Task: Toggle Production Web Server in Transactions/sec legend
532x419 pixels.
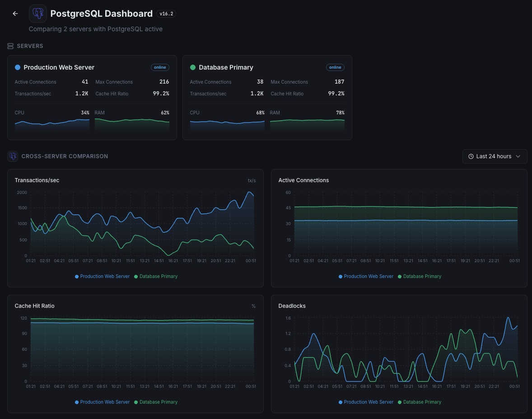Action: pos(102,276)
